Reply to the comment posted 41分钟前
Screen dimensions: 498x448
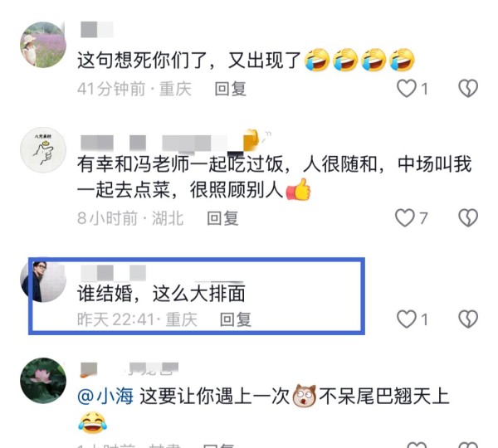pos(230,89)
